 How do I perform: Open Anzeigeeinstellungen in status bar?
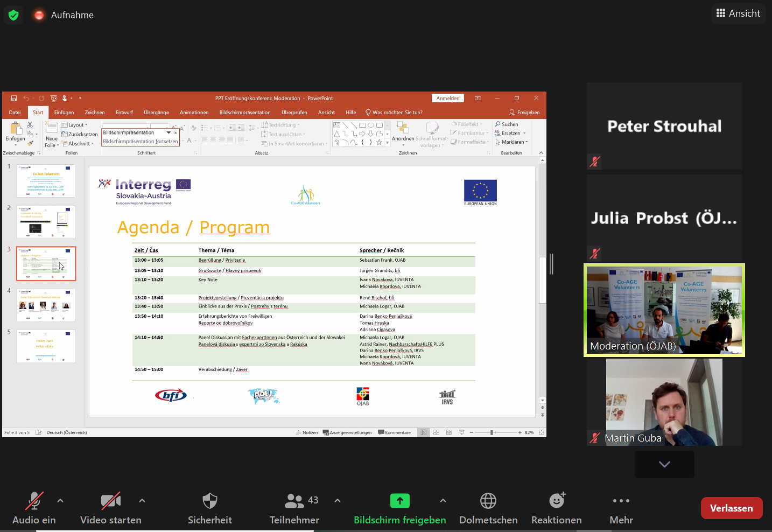coord(347,432)
